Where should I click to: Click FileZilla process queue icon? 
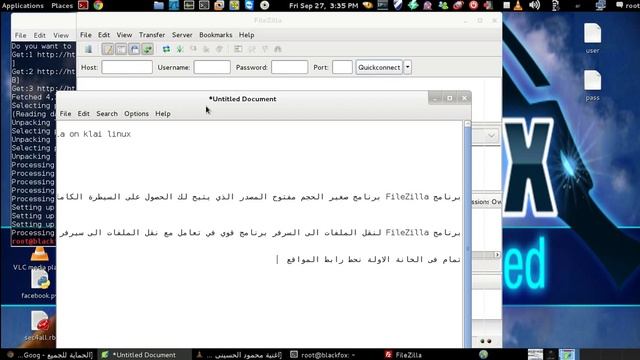click(180, 49)
